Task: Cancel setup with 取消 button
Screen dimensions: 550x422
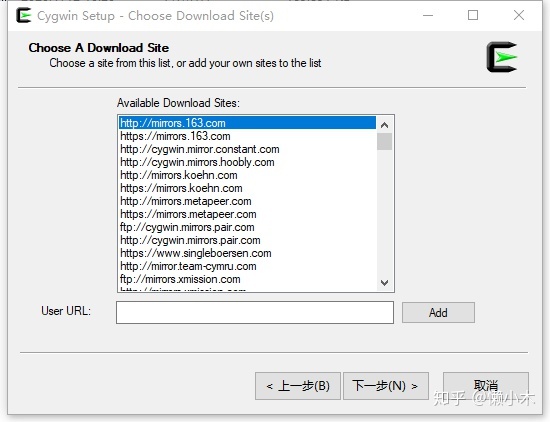Action: click(486, 386)
